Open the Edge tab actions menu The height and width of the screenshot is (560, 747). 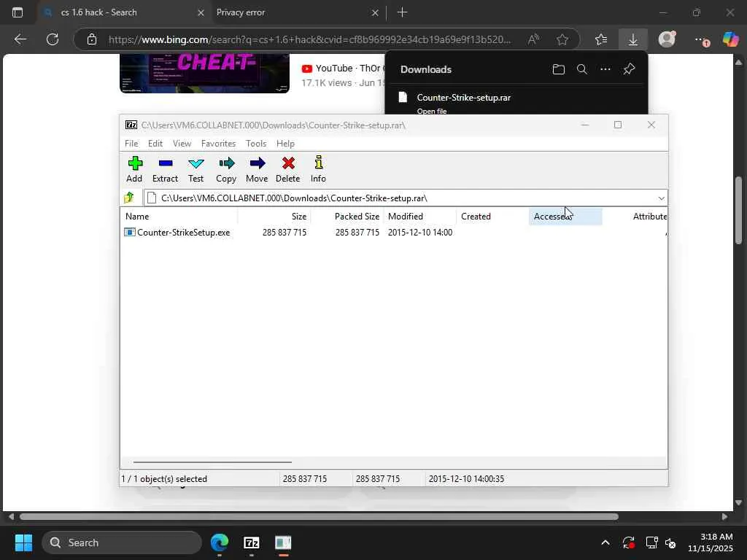coord(18,12)
